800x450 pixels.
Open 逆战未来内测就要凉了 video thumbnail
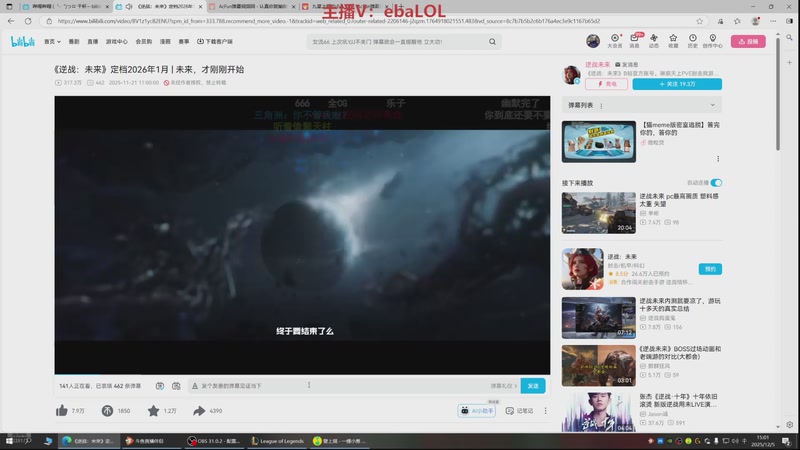pos(598,318)
